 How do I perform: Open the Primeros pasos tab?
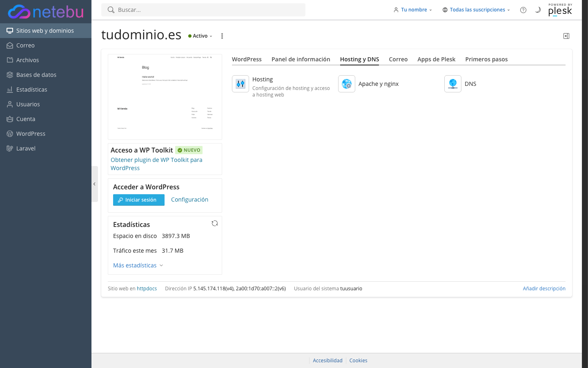point(486,59)
